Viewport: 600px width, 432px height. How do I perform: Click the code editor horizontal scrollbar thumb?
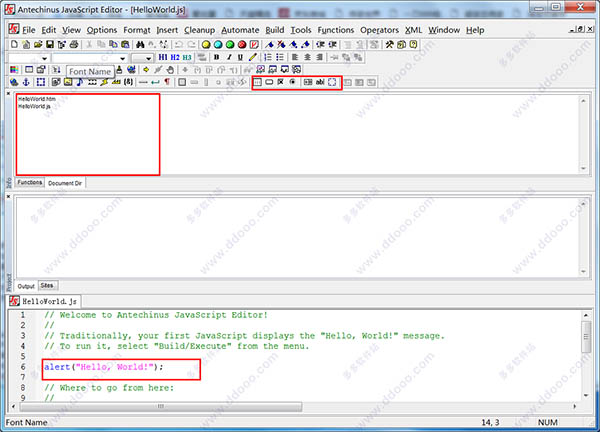[161, 406]
